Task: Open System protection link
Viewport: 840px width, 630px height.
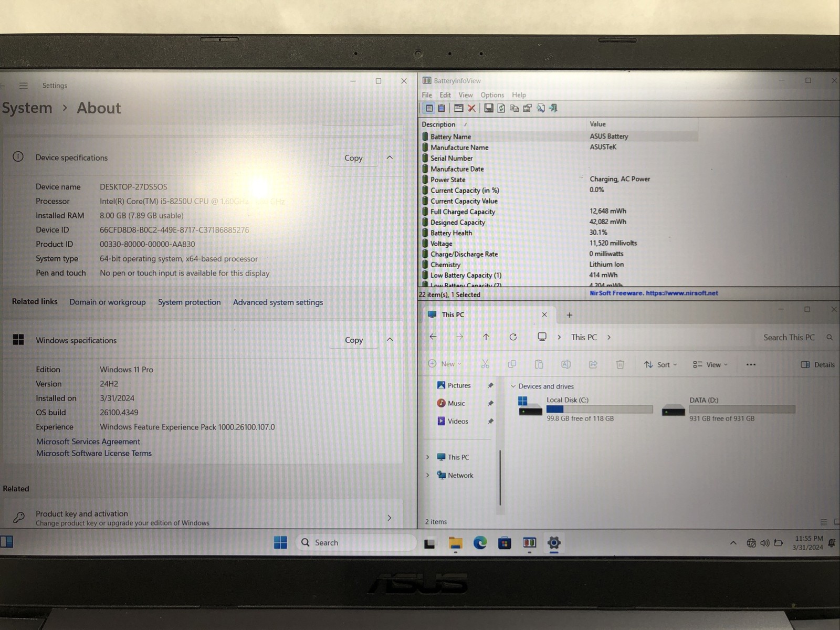Action: click(190, 302)
